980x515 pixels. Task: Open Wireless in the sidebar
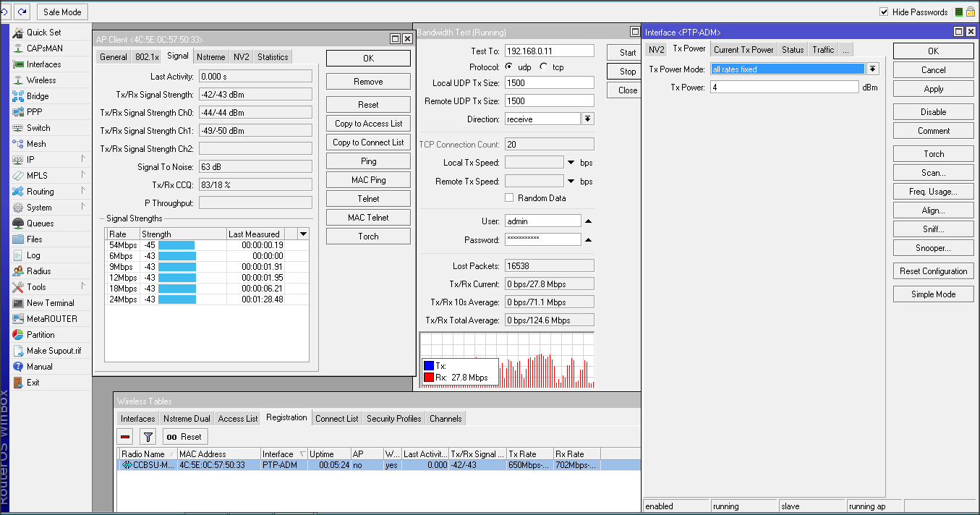pyautogui.click(x=41, y=80)
